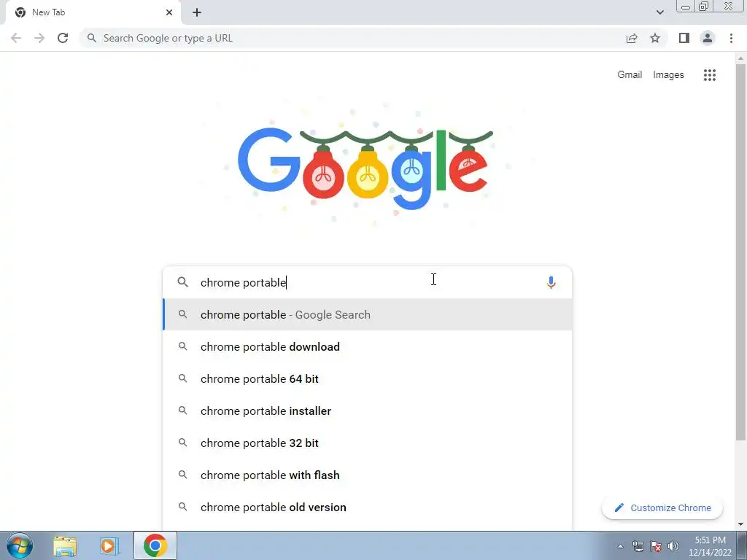
Task: Open Chrome's three-dot menu
Action: [731, 38]
